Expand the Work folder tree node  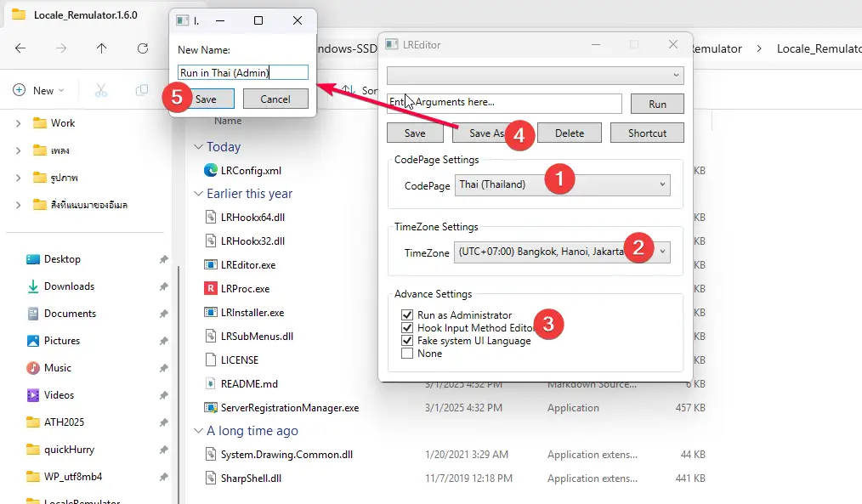(x=18, y=124)
